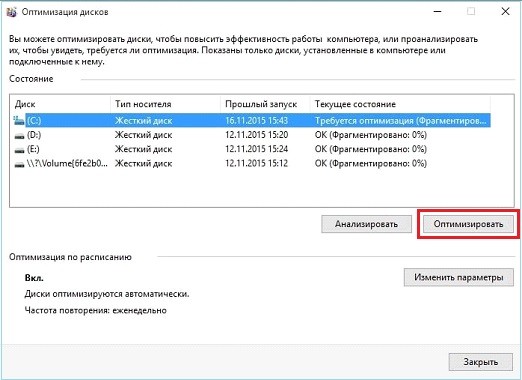Click the OK status for drive E:

371,149
